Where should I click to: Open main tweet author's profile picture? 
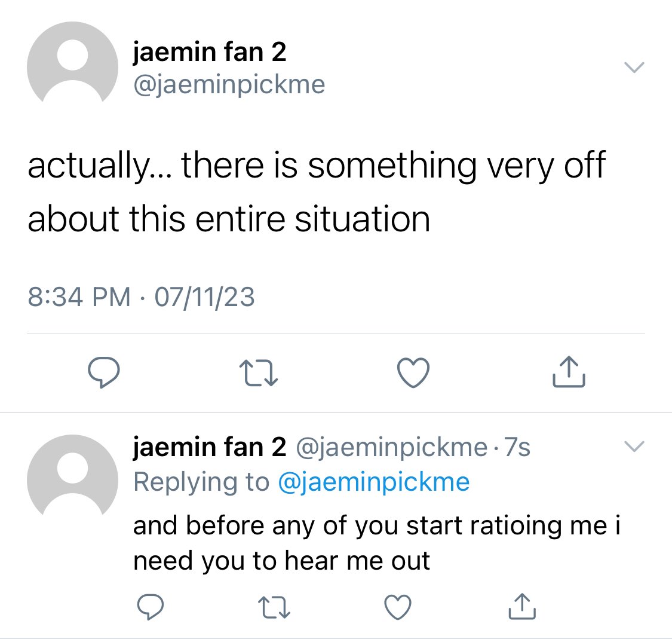click(x=72, y=62)
